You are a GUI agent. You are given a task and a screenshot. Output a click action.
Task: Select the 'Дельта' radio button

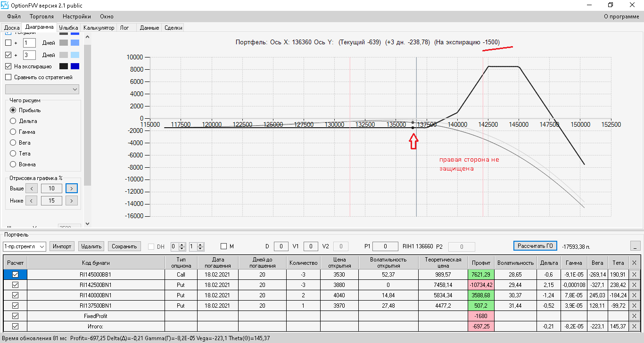(x=13, y=121)
